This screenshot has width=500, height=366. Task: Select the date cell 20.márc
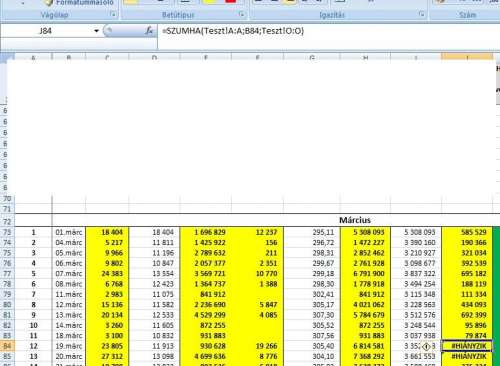pos(69,356)
